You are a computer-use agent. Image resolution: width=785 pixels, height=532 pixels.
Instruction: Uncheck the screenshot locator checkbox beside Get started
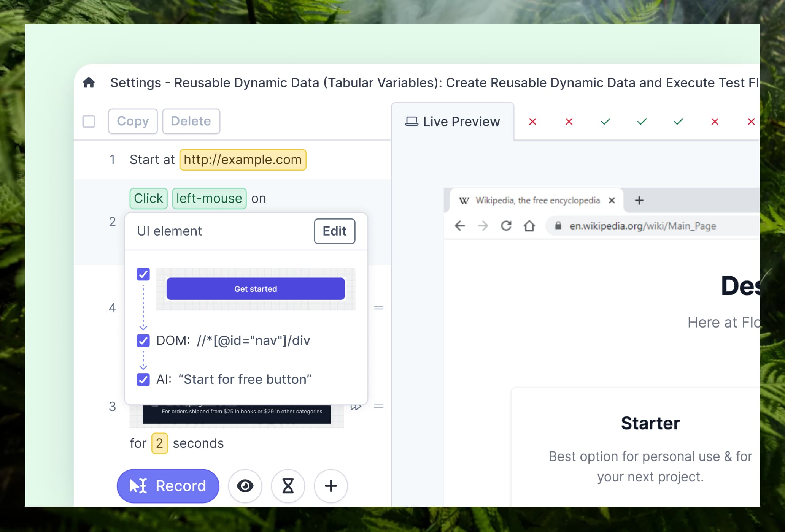coord(143,274)
